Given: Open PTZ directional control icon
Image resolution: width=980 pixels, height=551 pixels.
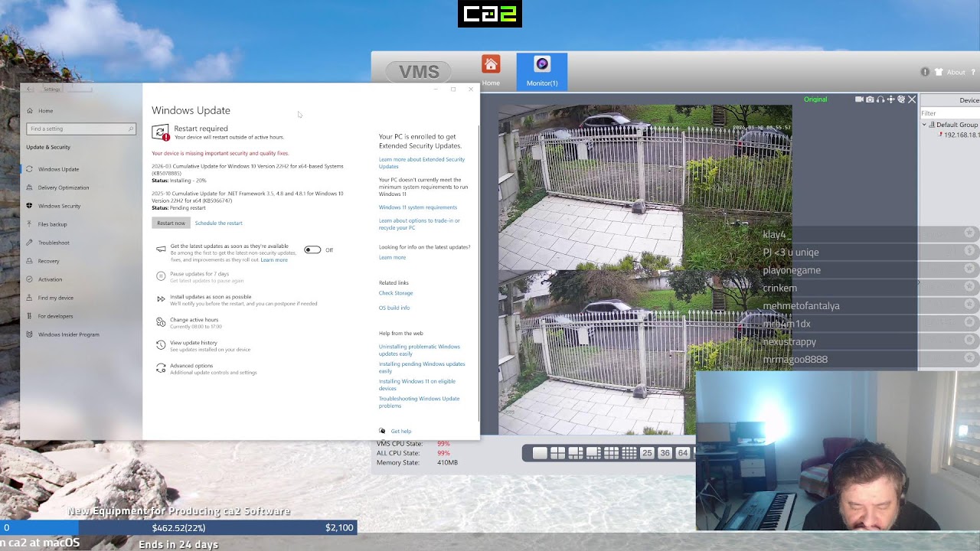Looking at the screenshot, I should (891, 99).
